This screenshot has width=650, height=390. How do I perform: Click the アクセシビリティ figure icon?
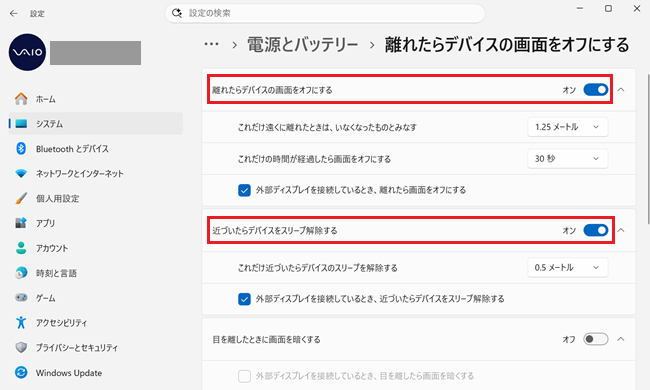tap(21, 322)
